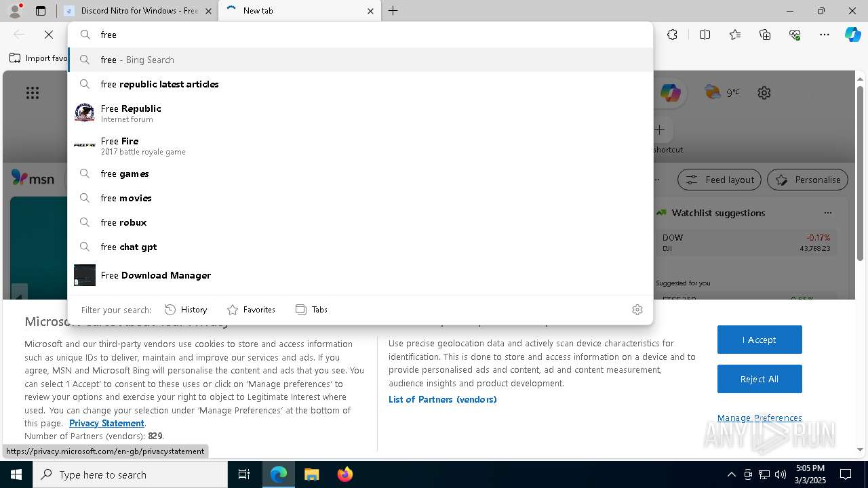The image size is (868, 488).
Task: Open Microsoft Edge from the taskbar
Action: (279, 474)
